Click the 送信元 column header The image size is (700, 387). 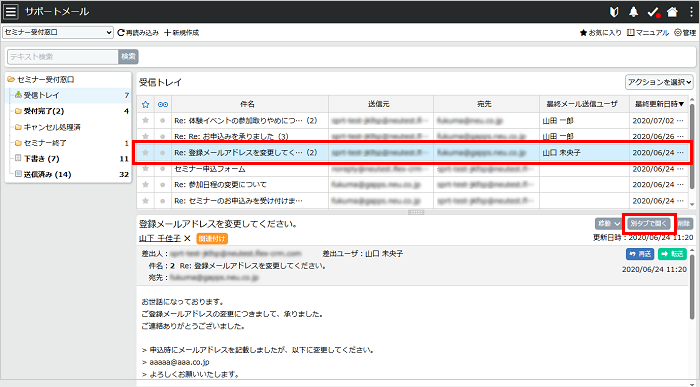pyautogui.click(x=381, y=104)
